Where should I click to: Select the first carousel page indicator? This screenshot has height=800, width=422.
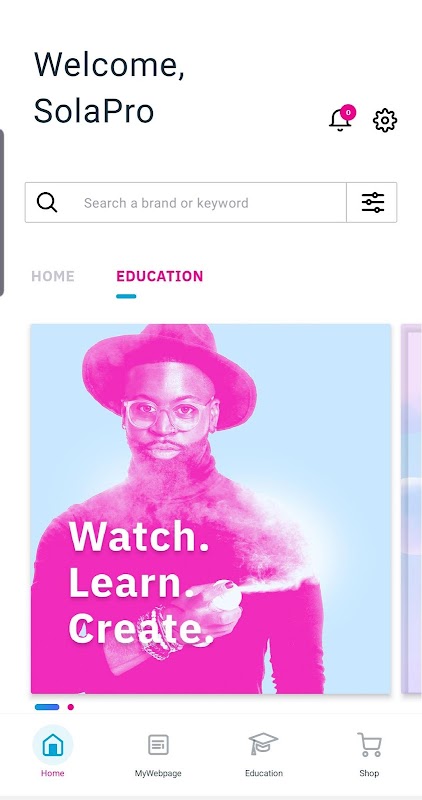pyautogui.click(x=47, y=707)
